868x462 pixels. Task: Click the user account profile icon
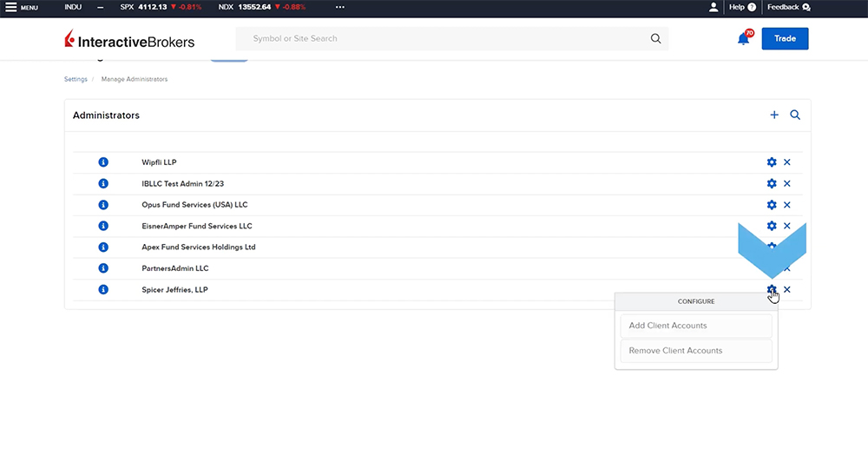coord(713,7)
